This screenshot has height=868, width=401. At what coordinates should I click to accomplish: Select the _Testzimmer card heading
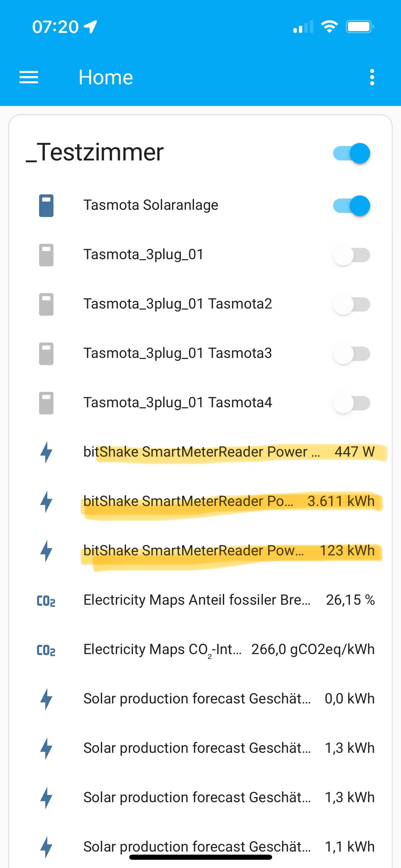95,152
